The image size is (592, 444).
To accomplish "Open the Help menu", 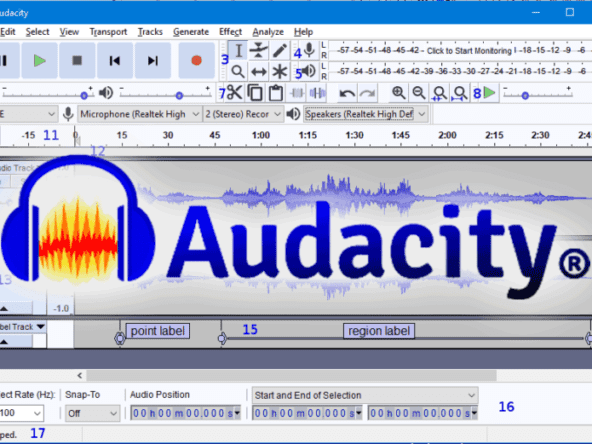I will [x=303, y=32].
